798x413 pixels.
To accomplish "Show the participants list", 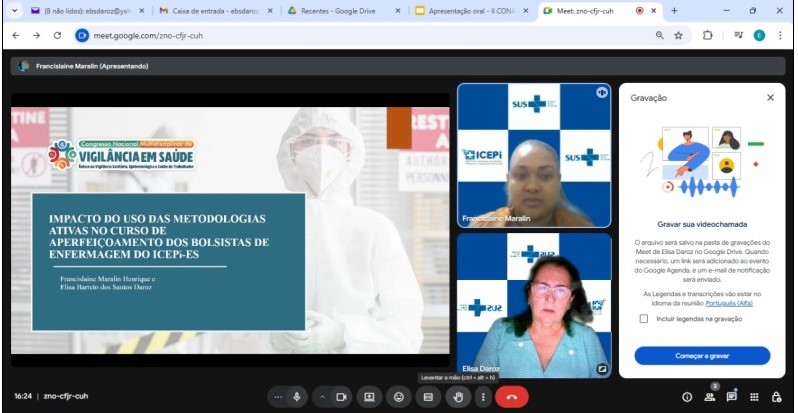I will [709, 397].
